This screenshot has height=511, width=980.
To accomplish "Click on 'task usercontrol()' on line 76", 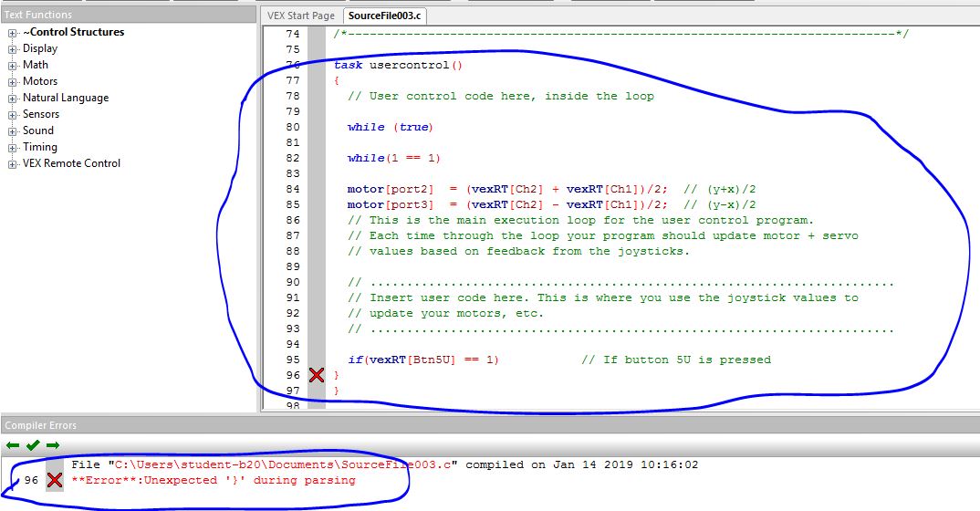I will pos(398,65).
